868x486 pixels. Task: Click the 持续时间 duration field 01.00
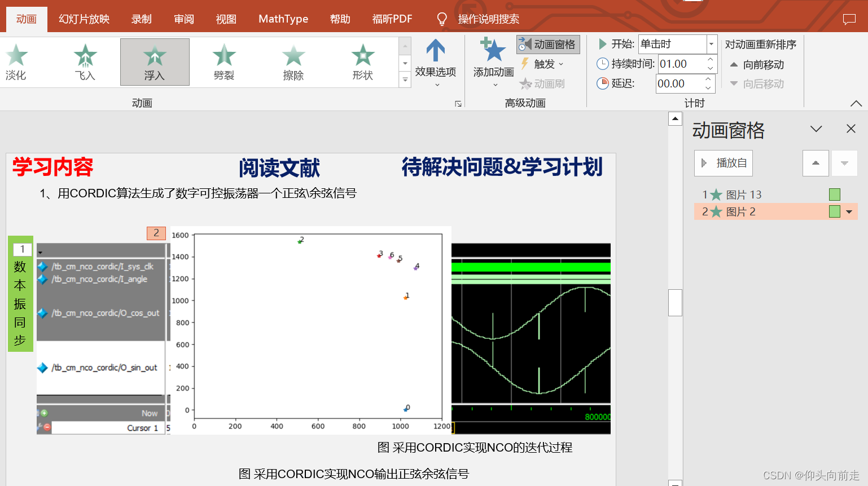[x=681, y=64]
